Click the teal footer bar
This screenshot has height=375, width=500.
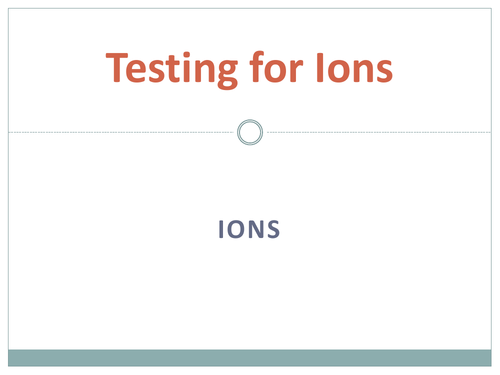pos(250,358)
